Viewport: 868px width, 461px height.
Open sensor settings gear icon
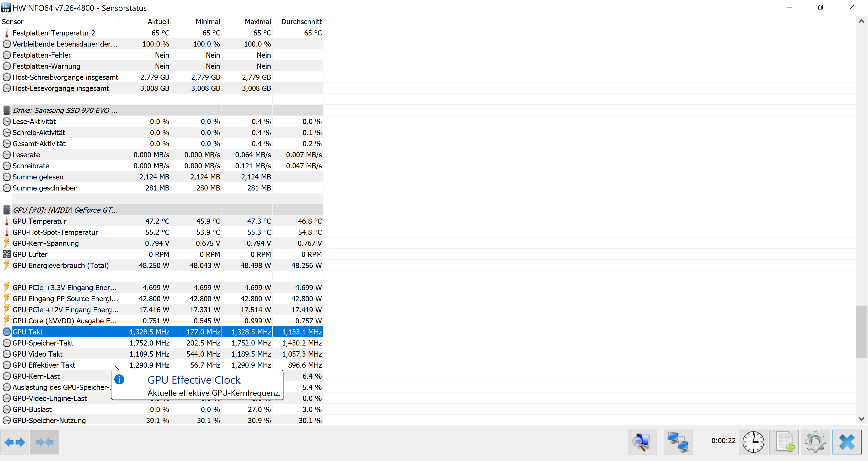tap(815, 442)
